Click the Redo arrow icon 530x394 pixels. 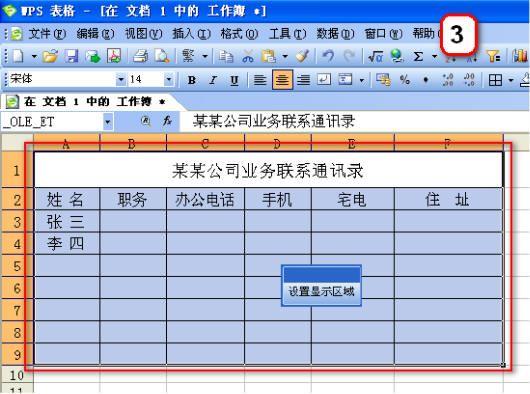pos(349,56)
